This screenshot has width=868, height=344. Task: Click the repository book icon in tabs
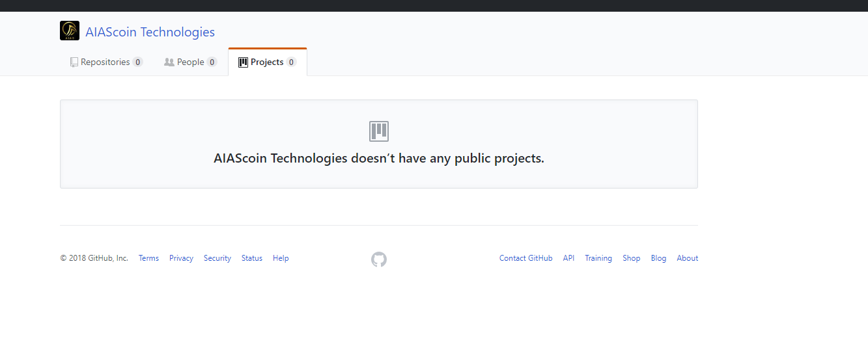click(x=74, y=62)
